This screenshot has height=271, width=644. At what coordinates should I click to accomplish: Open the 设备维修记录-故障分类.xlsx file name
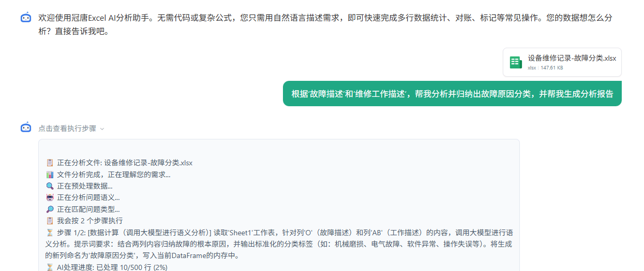click(x=572, y=58)
